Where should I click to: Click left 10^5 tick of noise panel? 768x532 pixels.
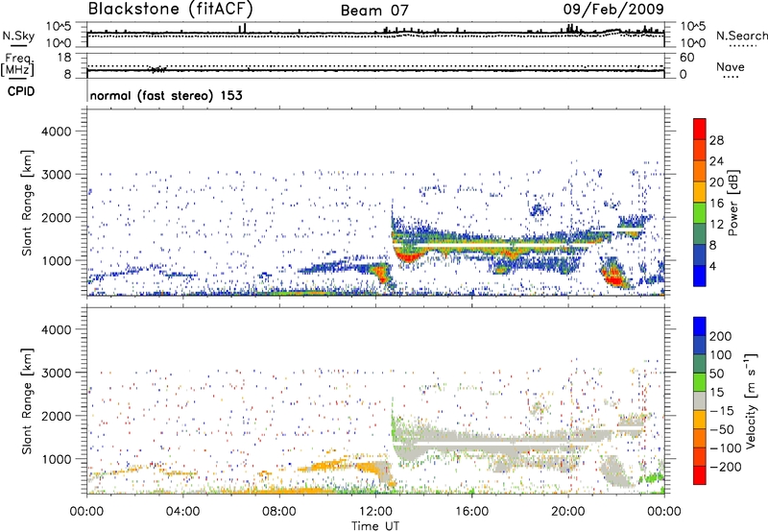click(59, 27)
